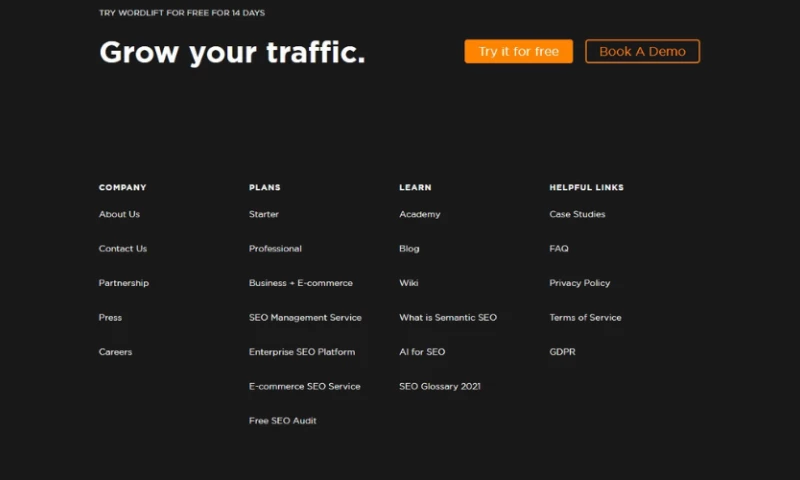
Task: Open SEO Management Service link
Action: (305, 318)
